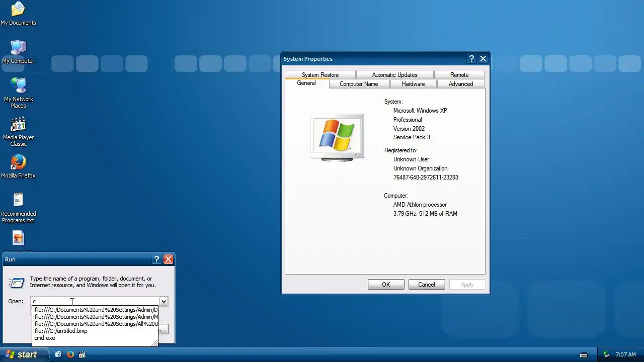Image resolution: width=644 pixels, height=362 pixels.
Task: Click the 'Version 2002' text
Action: [x=409, y=129]
